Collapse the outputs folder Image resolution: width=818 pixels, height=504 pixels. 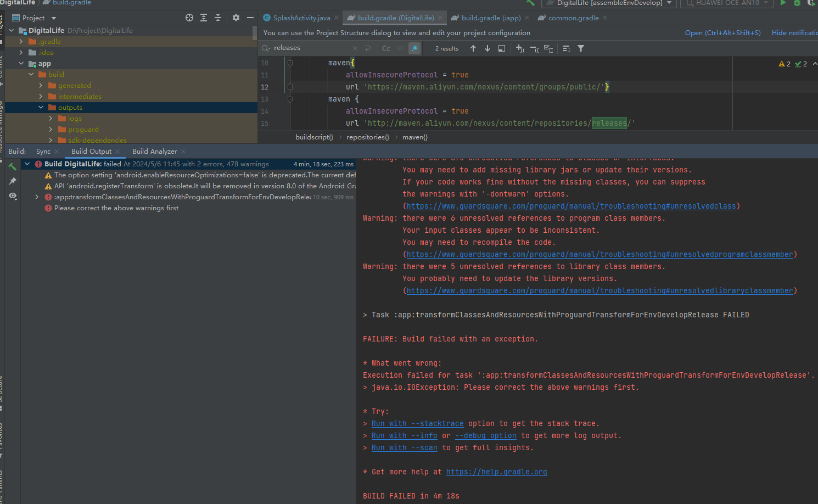tap(41, 107)
